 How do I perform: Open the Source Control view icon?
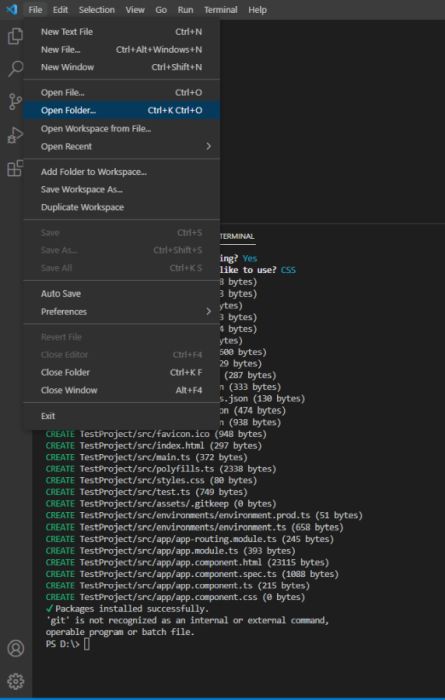point(16,102)
